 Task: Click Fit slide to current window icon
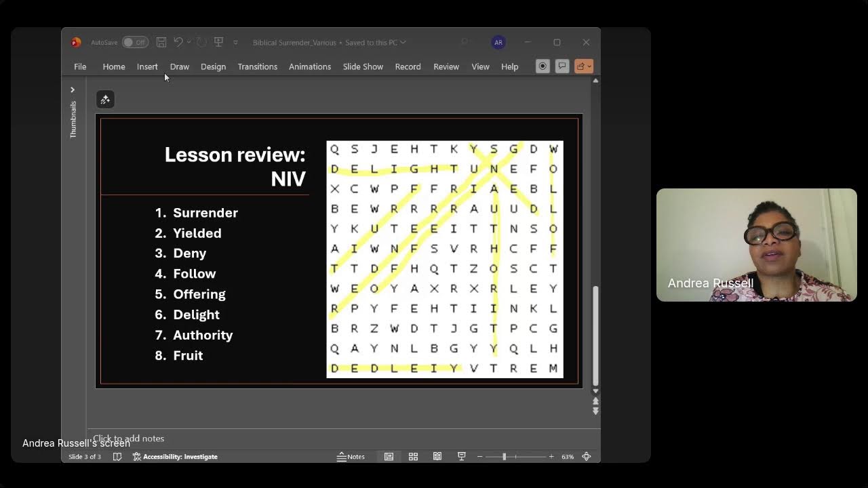(x=587, y=457)
